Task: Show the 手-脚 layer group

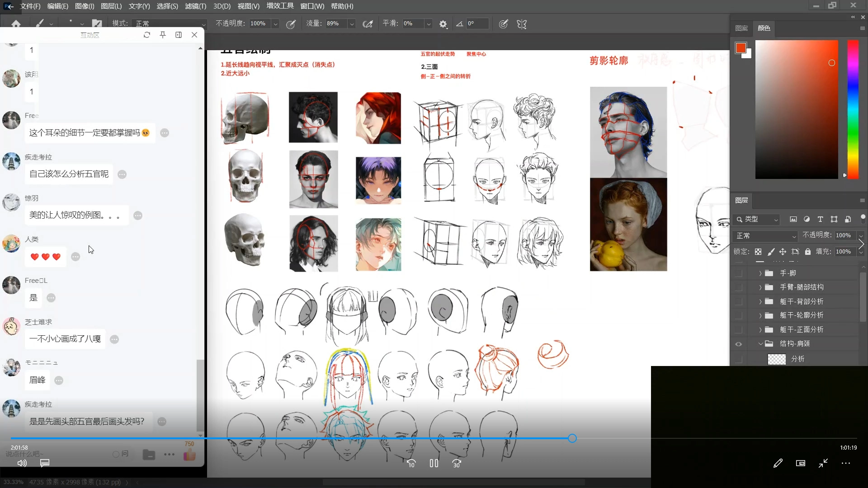Action: 738,273
